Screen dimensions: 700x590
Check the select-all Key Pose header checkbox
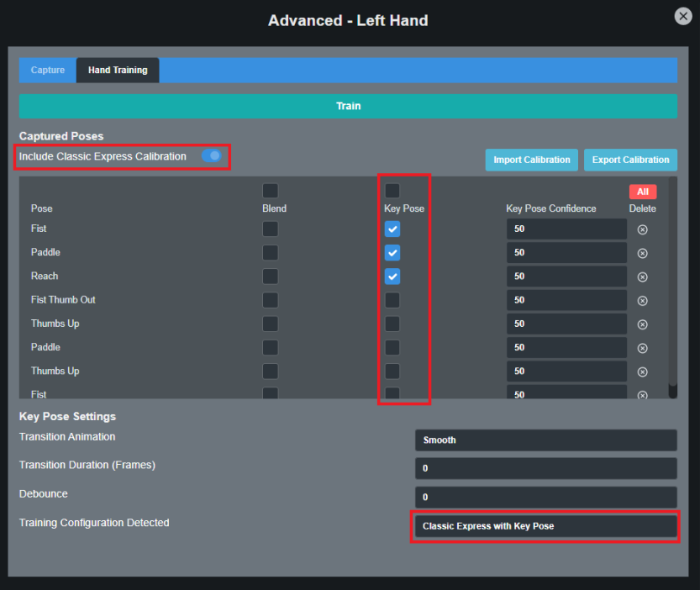click(x=392, y=191)
